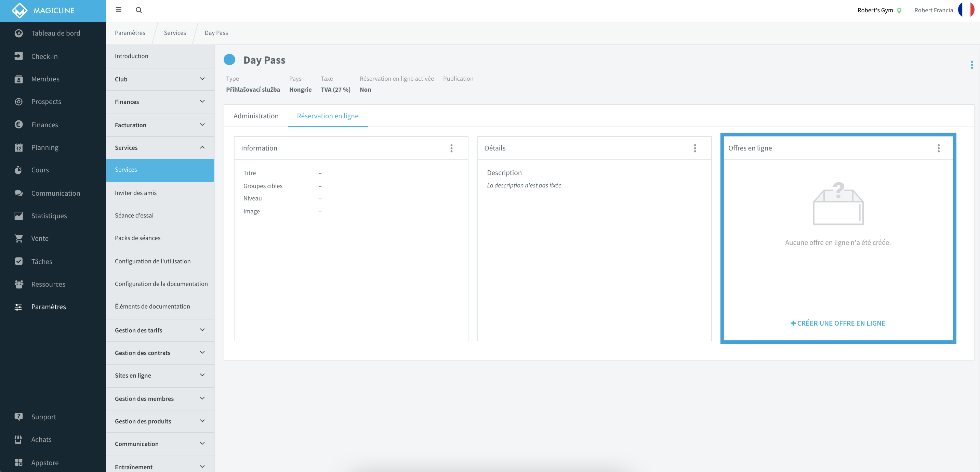Collapse the Services settings section

click(160, 148)
